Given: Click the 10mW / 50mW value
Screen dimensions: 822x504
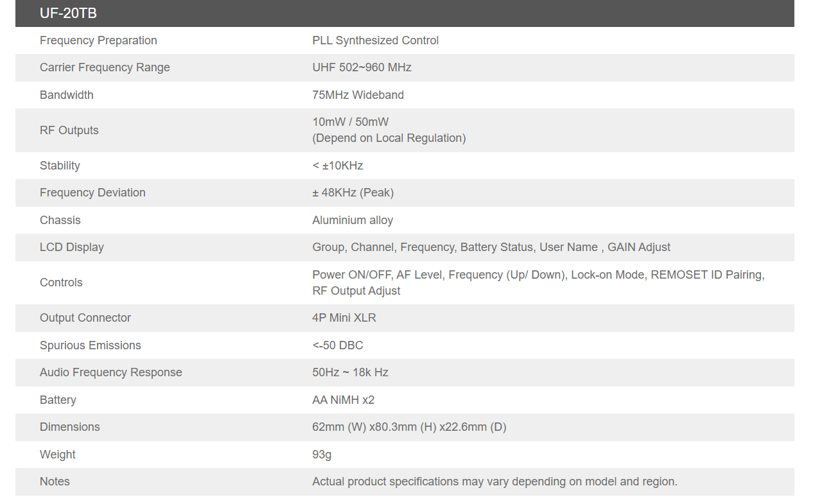Looking at the screenshot, I should pyautogui.click(x=350, y=122).
